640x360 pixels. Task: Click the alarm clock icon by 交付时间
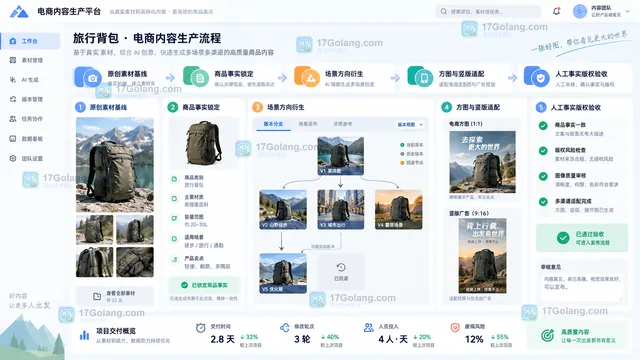[200, 327]
